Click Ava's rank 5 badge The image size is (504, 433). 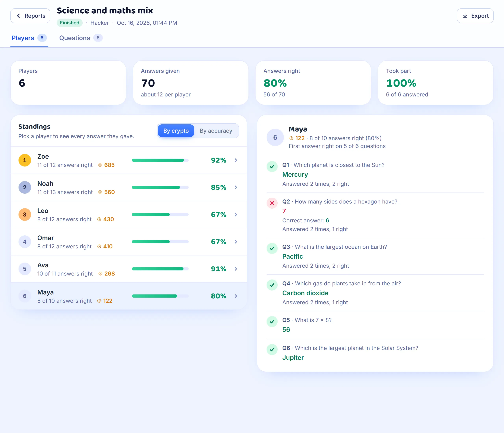(25, 269)
